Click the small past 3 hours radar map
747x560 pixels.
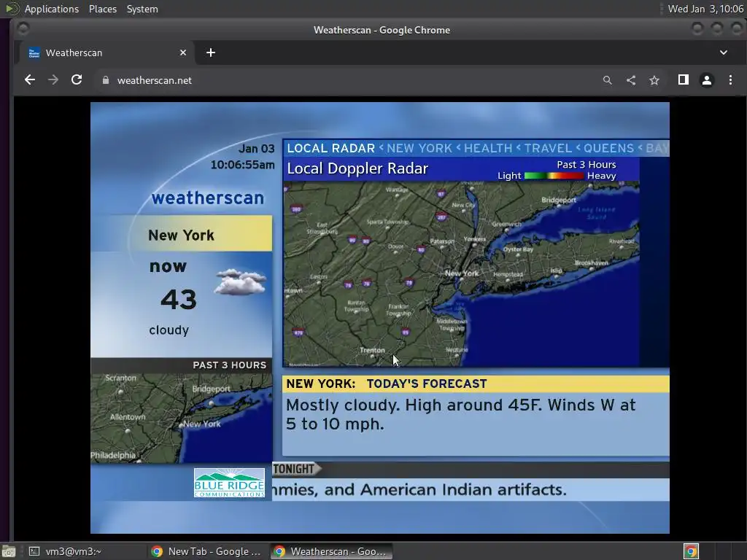coord(182,418)
